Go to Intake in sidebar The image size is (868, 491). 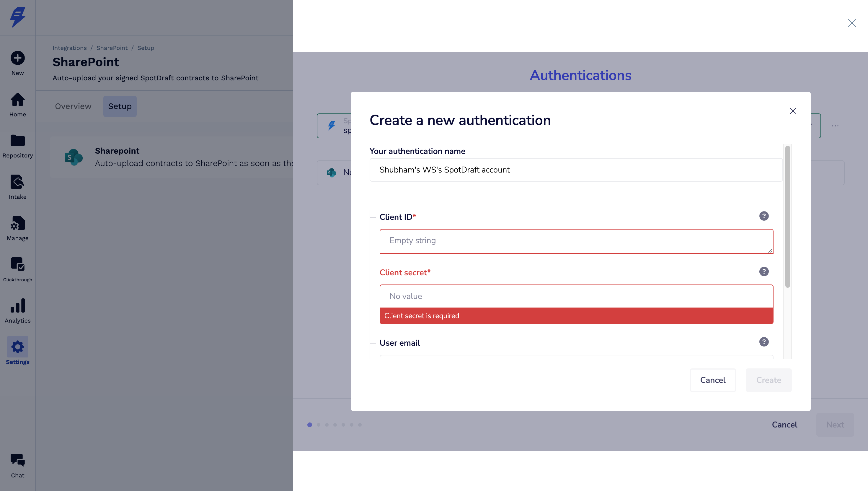17,183
